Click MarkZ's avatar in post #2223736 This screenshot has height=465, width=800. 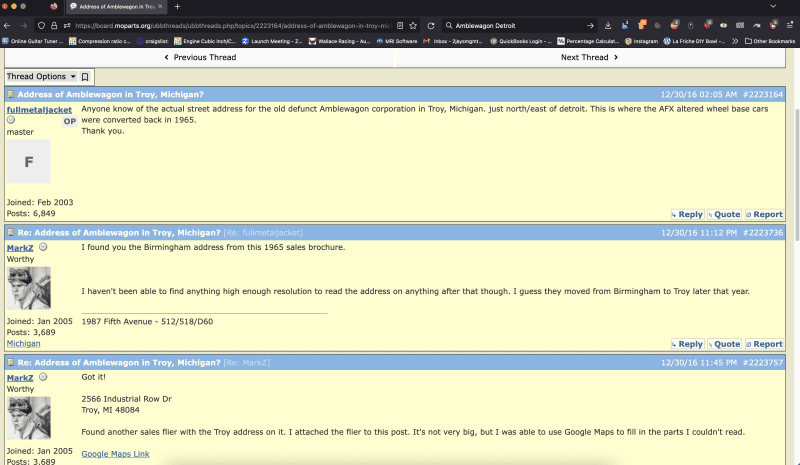coord(29,288)
